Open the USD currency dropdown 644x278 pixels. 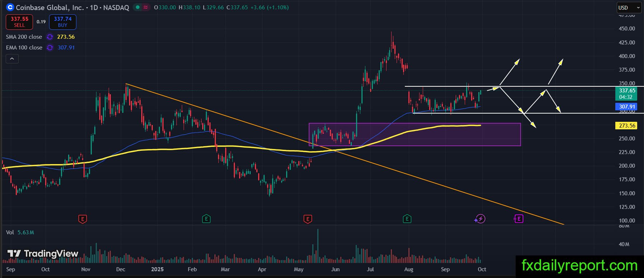click(629, 8)
